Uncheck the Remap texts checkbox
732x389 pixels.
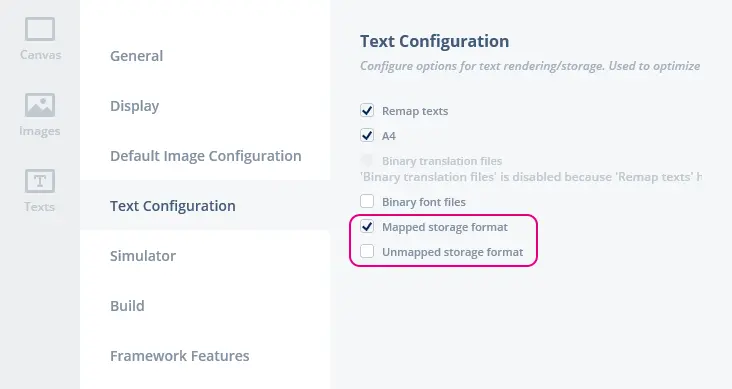(367, 111)
